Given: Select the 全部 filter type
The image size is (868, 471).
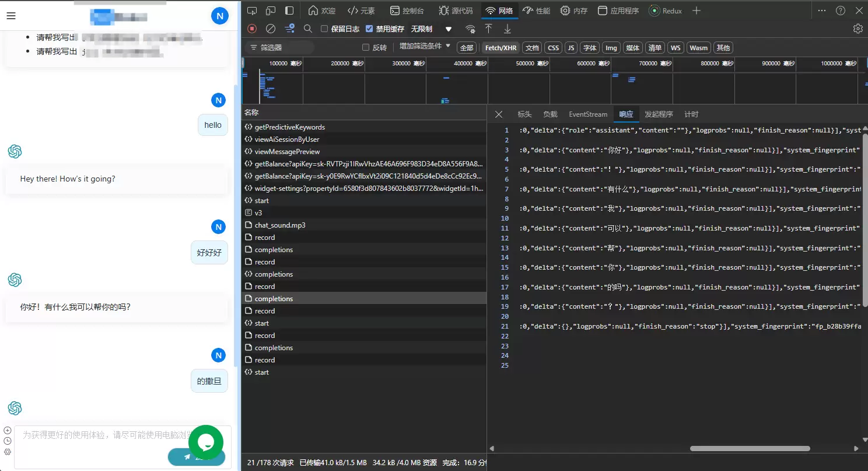Looking at the screenshot, I should [x=467, y=48].
